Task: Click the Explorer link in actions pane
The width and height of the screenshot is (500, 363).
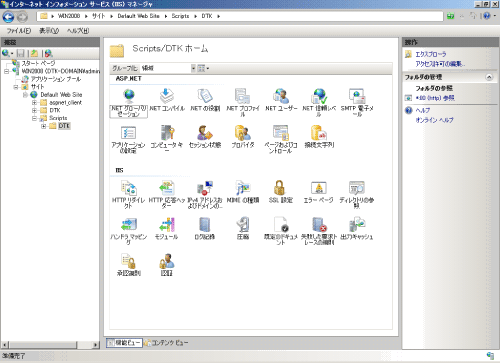Action: pyautogui.click(x=430, y=54)
